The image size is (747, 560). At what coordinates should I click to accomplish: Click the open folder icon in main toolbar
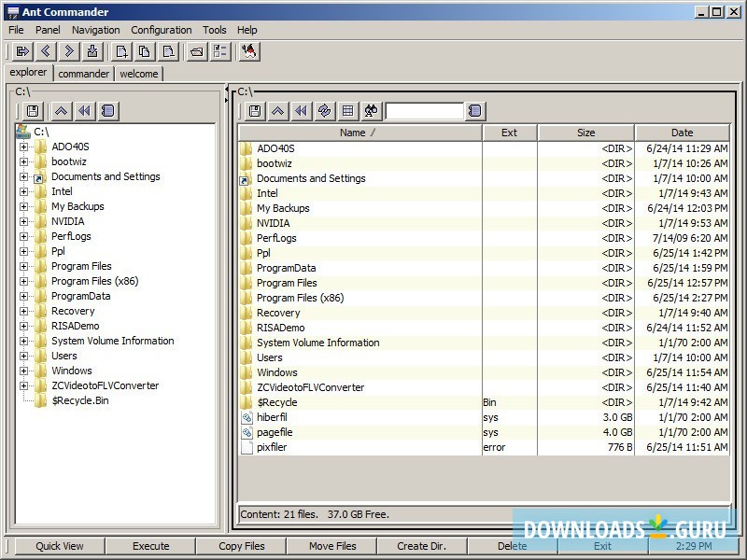coord(196,51)
